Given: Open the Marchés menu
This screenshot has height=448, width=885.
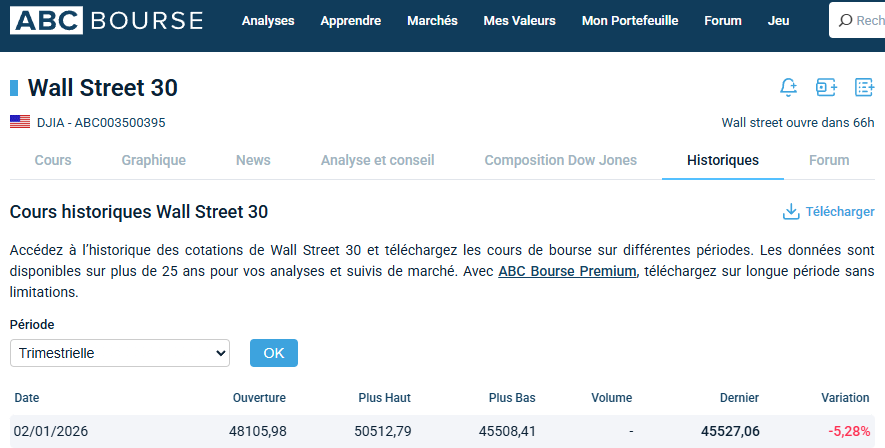Looking at the screenshot, I should point(432,21).
